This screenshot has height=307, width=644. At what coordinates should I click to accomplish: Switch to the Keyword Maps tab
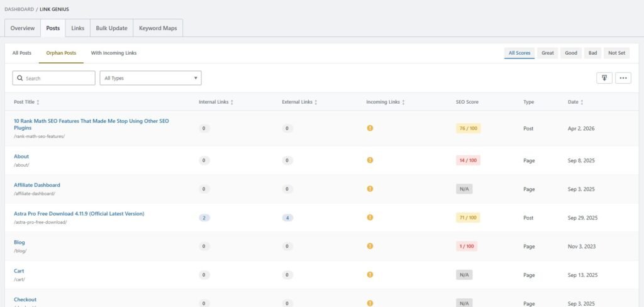[158, 28]
